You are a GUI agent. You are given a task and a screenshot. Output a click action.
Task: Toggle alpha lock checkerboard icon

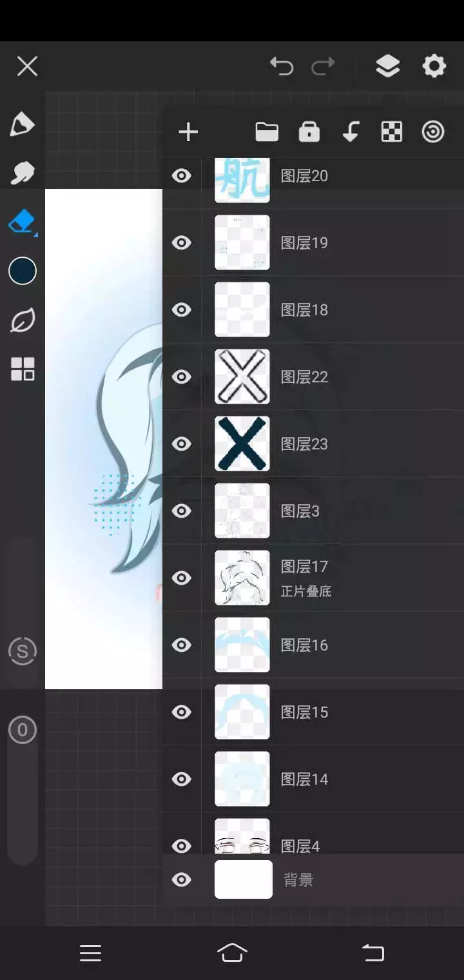pyautogui.click(x=392, y=132)
